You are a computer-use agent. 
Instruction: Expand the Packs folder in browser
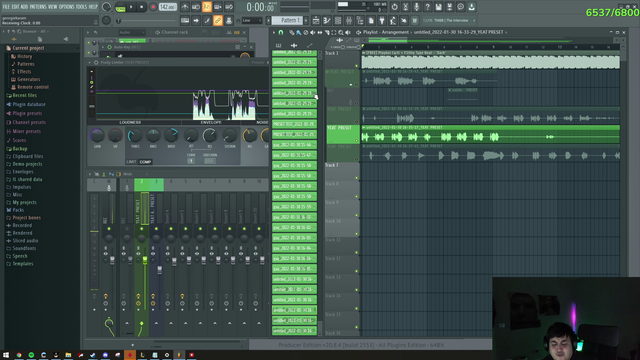[18, 210]
